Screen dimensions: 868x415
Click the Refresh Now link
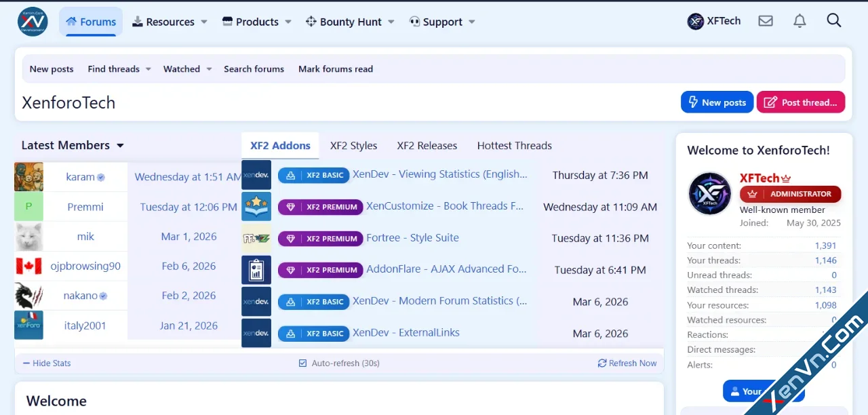627,363
